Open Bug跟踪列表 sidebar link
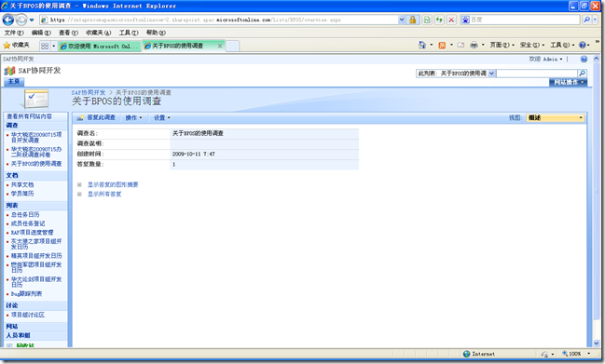 pos(26,294)
